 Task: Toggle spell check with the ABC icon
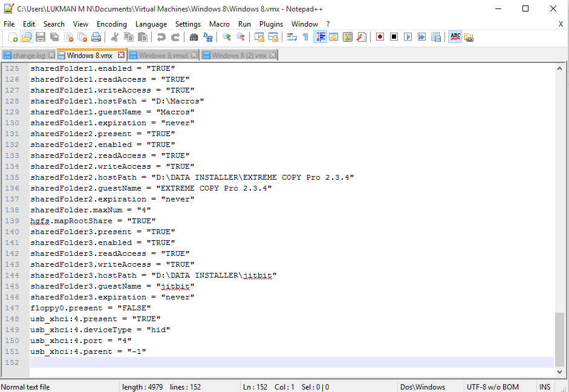[455, 37]
